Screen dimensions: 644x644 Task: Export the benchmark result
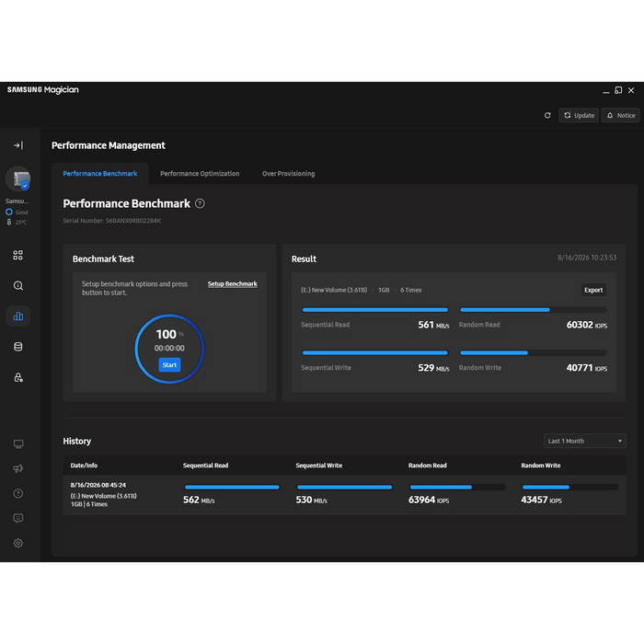tap(593, 290)
